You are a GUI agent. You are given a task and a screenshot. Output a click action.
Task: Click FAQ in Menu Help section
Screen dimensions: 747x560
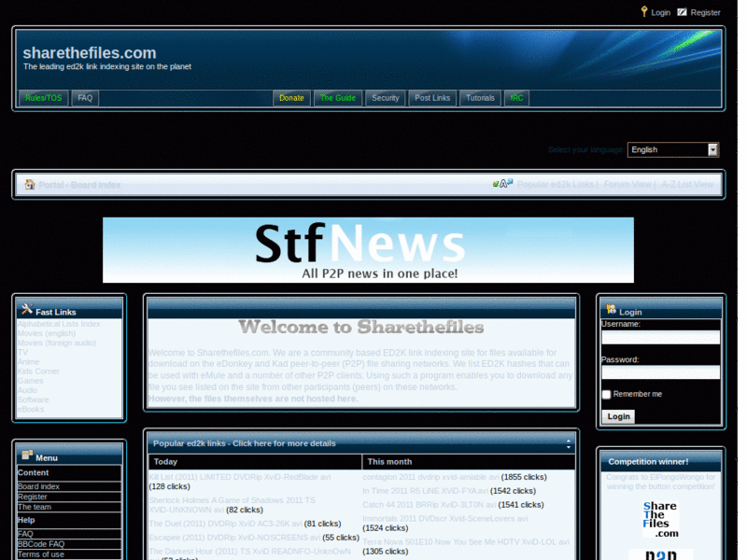click(25, 534)
